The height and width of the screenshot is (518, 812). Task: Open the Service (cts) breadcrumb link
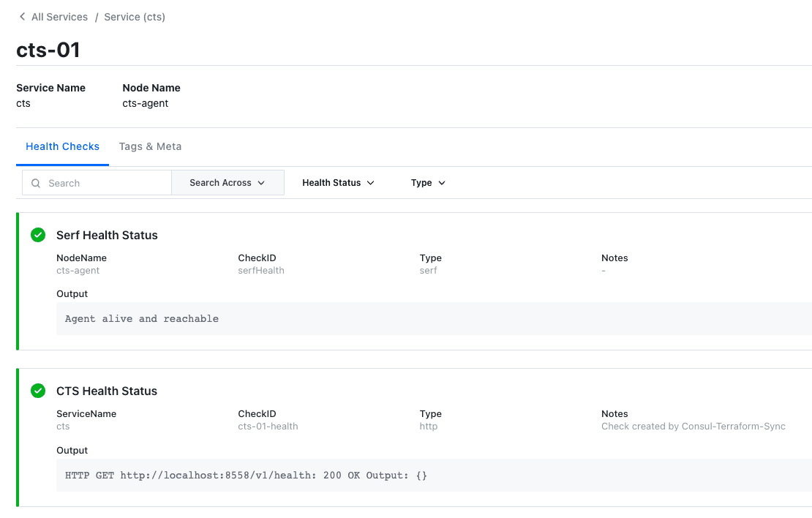(x=135, y=17)
